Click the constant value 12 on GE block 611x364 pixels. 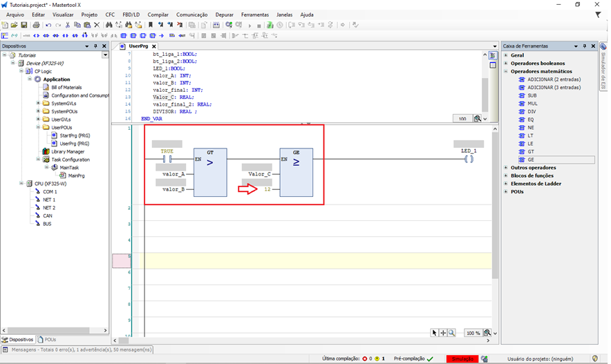pyautogui.click(x=267, y=189)
